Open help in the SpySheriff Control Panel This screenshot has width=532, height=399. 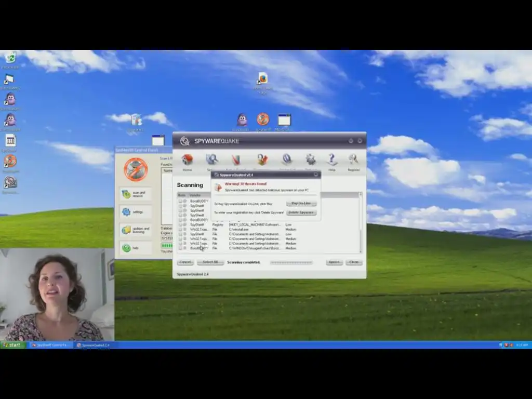tap(136, 248)
